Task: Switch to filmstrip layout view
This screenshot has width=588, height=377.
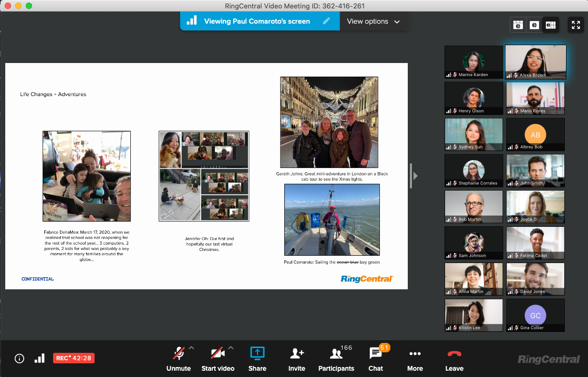Action: [x=518, y=25]
